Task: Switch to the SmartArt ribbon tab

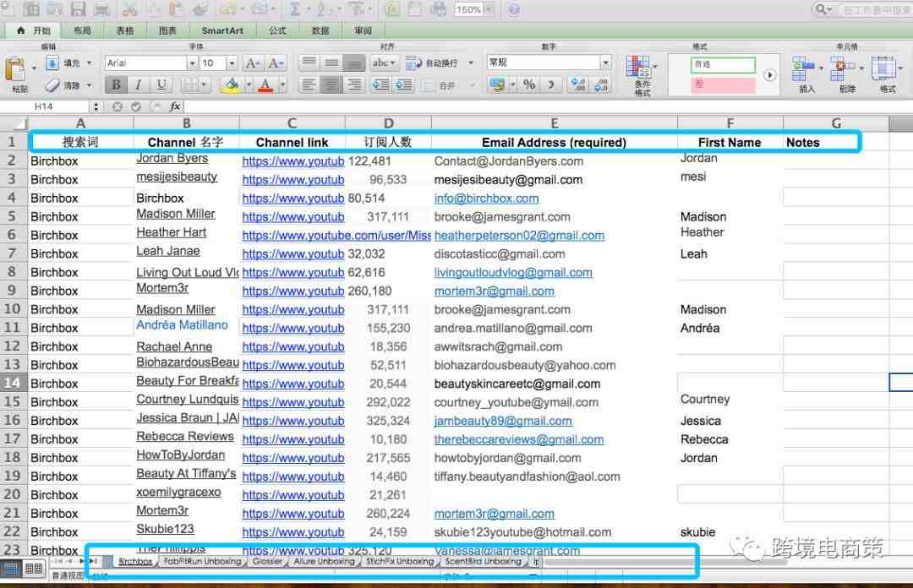Action: click(222, 30)
